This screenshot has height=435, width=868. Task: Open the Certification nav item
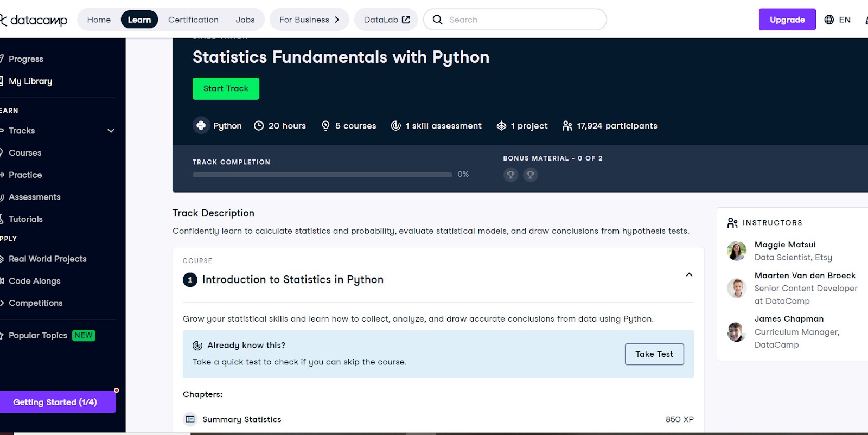193,20
